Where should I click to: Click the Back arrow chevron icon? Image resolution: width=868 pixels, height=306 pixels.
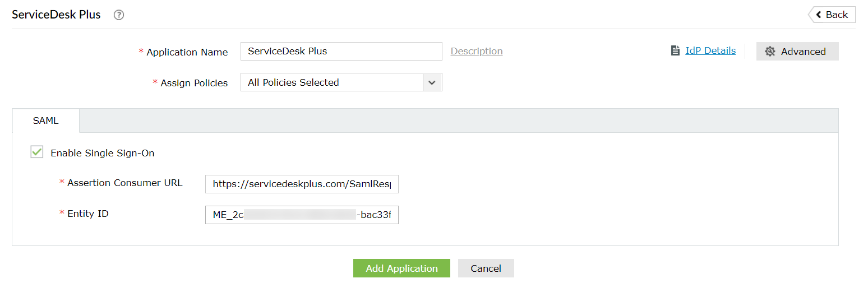pyautogui.click(x=819, y=15)
